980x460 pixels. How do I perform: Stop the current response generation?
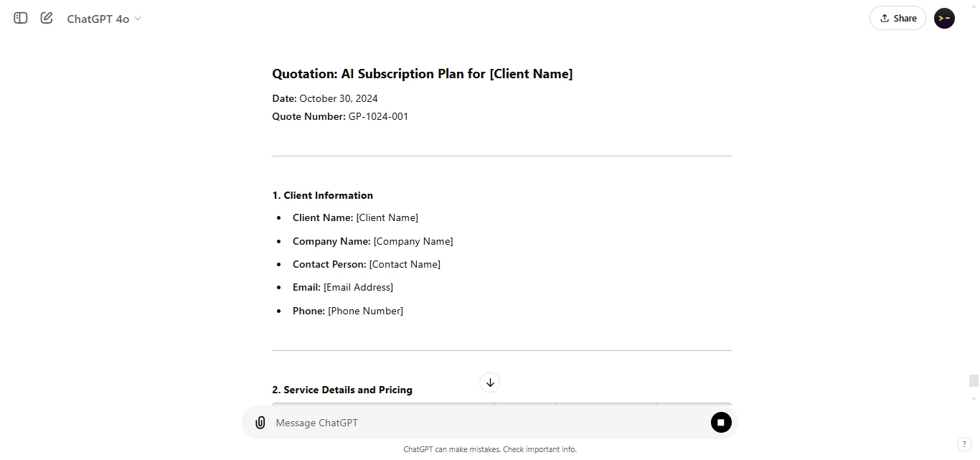pyautogui.click(x=721, y=422)
